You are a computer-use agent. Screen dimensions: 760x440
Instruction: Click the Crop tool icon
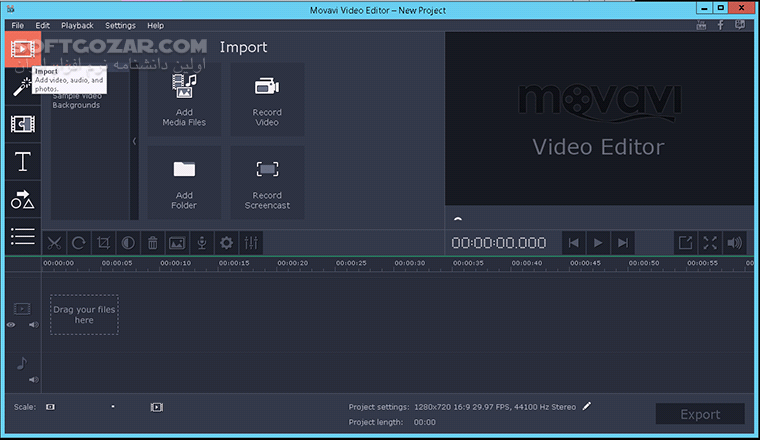pyautogui.click(x=104, y=243)
